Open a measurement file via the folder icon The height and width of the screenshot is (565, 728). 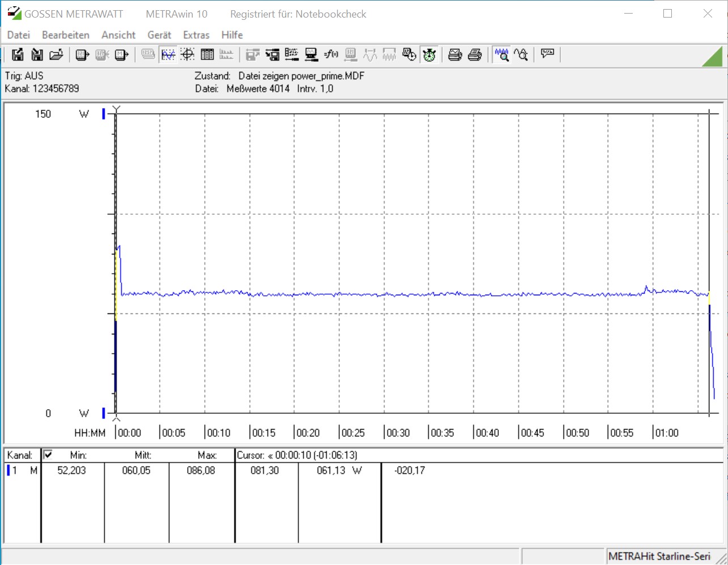pos(56,54)
